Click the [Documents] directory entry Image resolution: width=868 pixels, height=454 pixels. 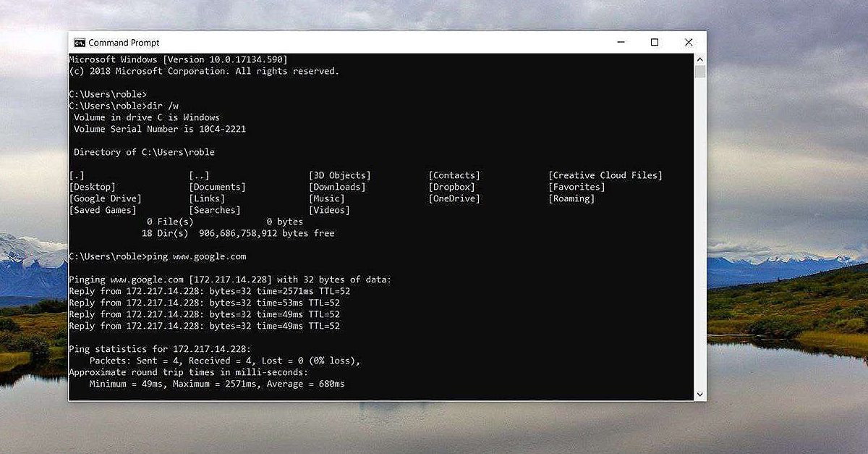pos(217,187)
